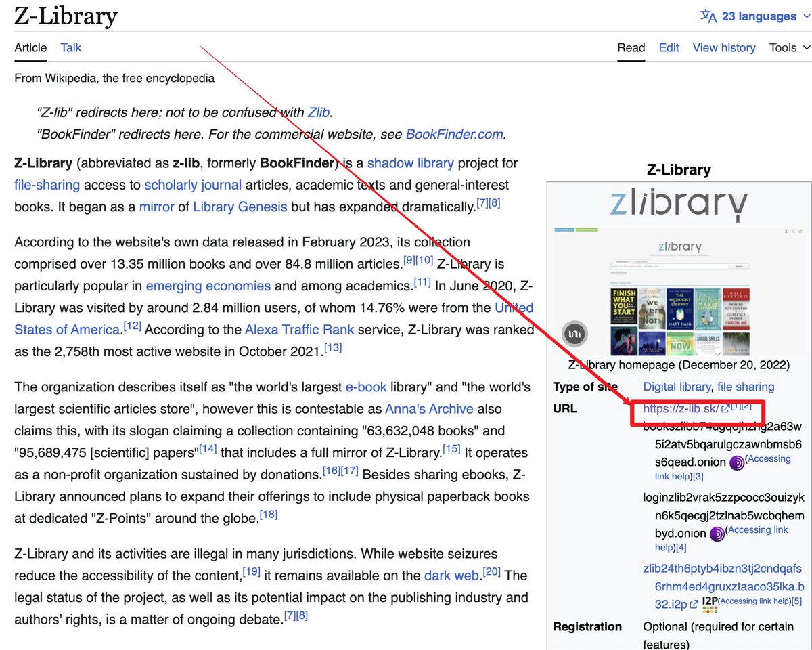Open the zlib24h6ptyb4 .i2p address link
The height and width of the screenshot is (650, 812).
point(723,586)
